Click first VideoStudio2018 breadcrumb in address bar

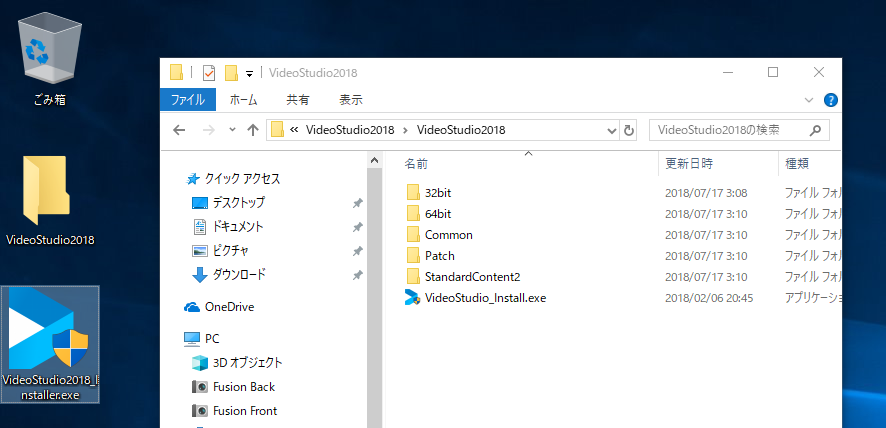click(x=350, y=130)
